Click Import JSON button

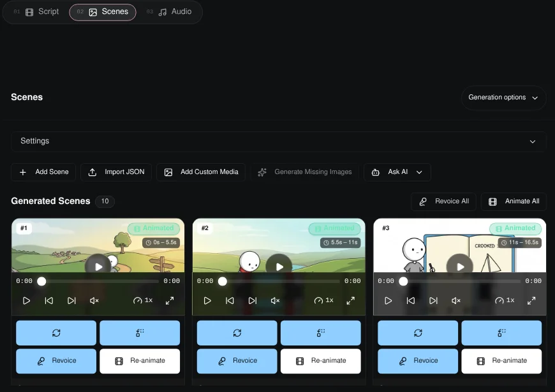(x=116, y=172)
